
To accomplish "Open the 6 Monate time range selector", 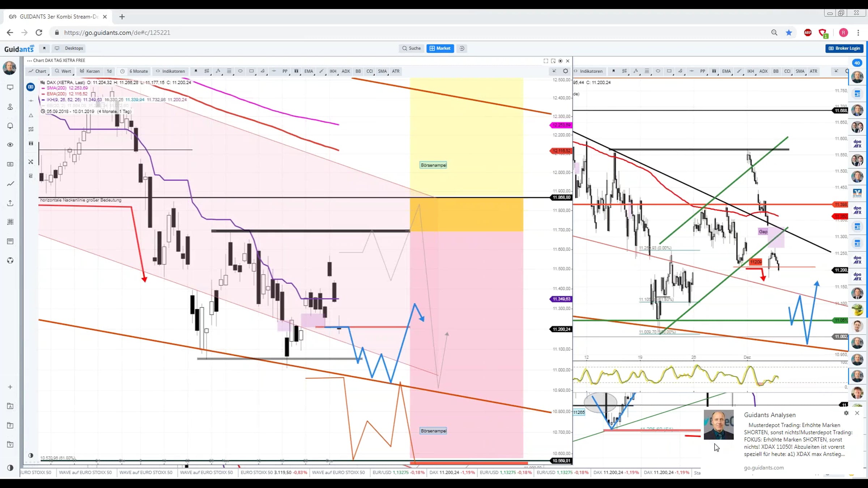I will [x=135, y=71].
